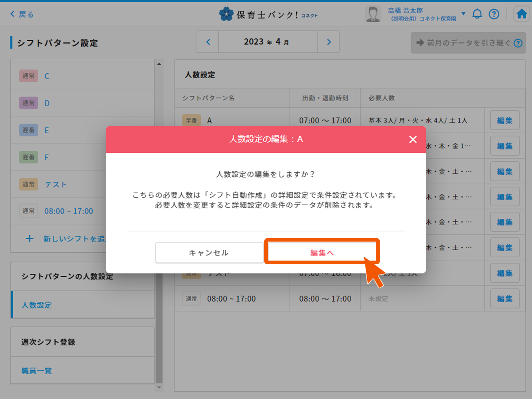
Task: Select shift pattern 08:00 ~ 17:00 in sidebar
Action: coord(68,211)
